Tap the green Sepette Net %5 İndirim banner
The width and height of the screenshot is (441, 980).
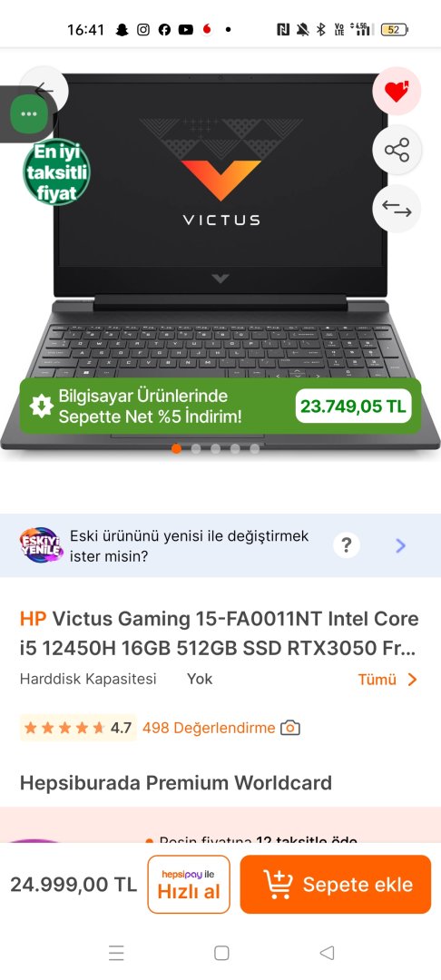pos(220,407)
